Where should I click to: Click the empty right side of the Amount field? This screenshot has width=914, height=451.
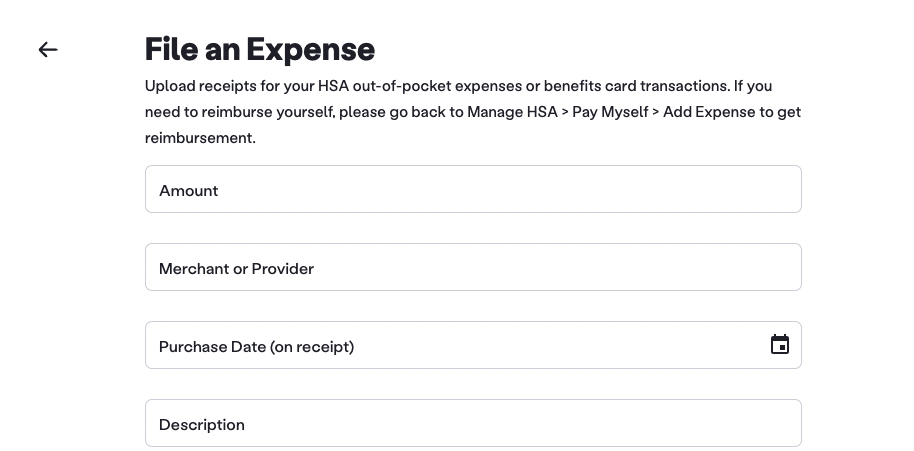[700, 189]
